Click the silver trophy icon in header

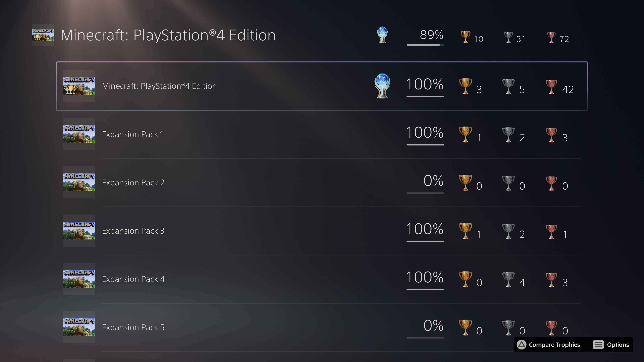pyautogui.click(x=508, y=37)
